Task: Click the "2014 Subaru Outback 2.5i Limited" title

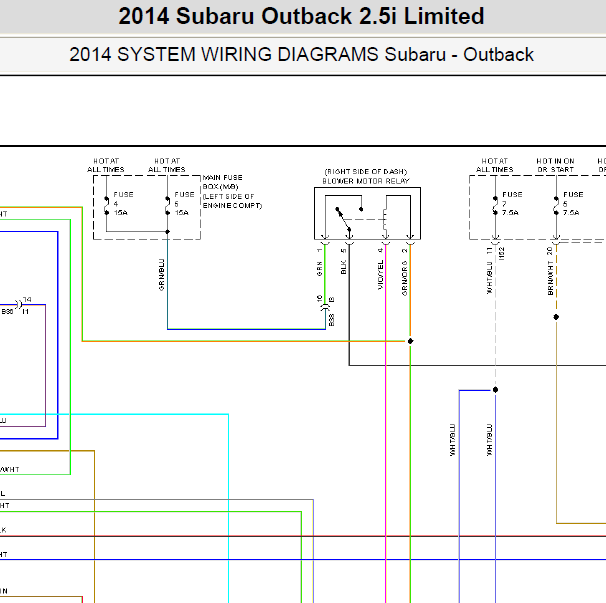Action: (301, 16)
